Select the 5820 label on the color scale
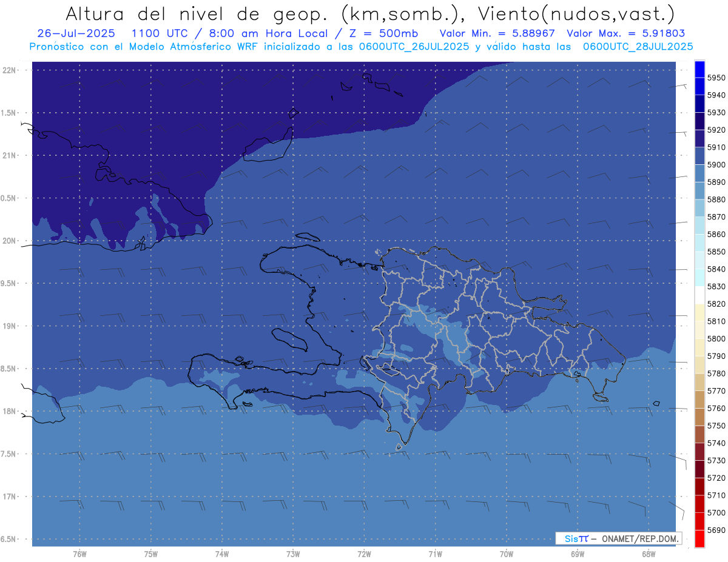Viewport: 728px width, 562px height. pos(716,304)
